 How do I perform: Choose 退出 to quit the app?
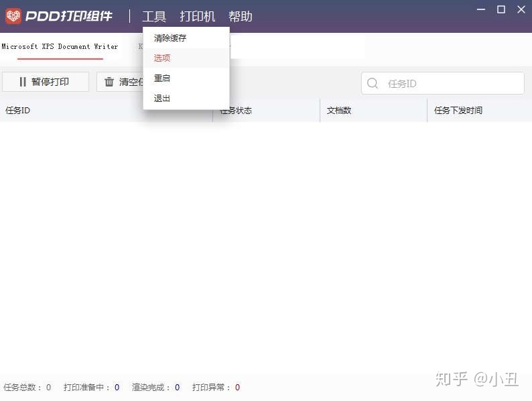pos(186,99)
